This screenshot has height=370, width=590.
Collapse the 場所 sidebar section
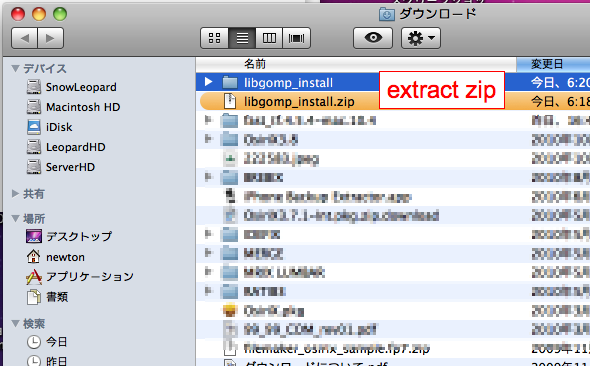point(15,219)
